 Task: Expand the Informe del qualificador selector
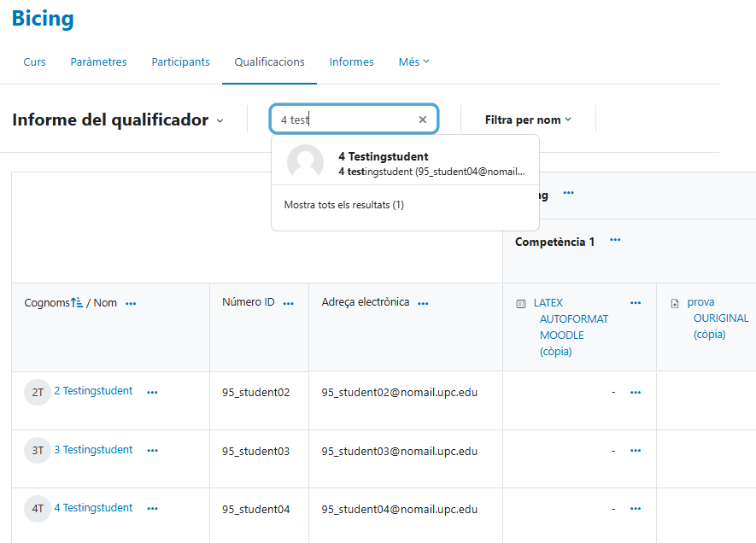coord(220,120)
